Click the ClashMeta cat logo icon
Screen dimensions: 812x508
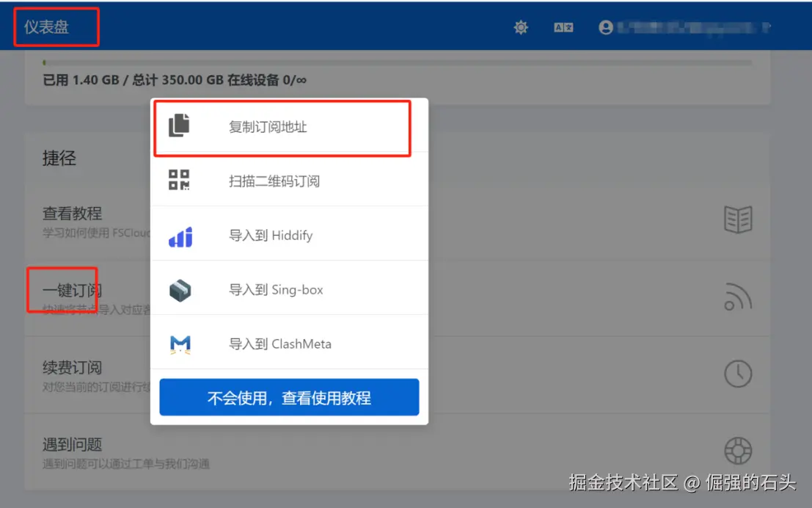180,345
